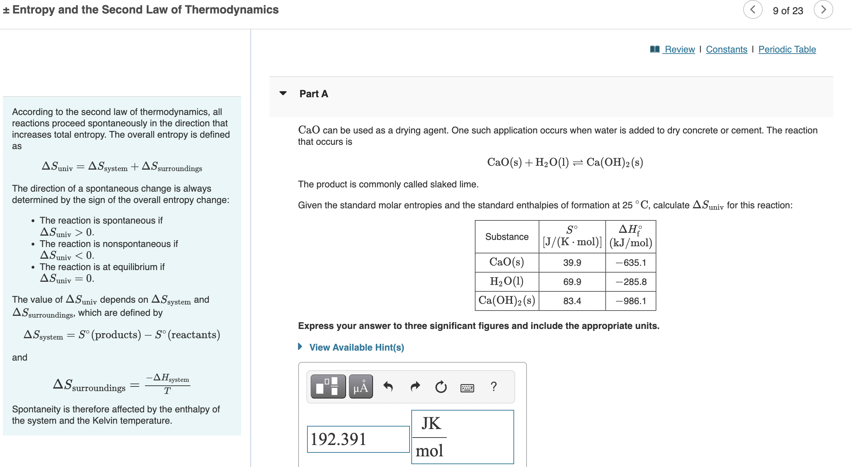
Task: Reset the answer using the circular reset icon
Action: click(441, 386)
